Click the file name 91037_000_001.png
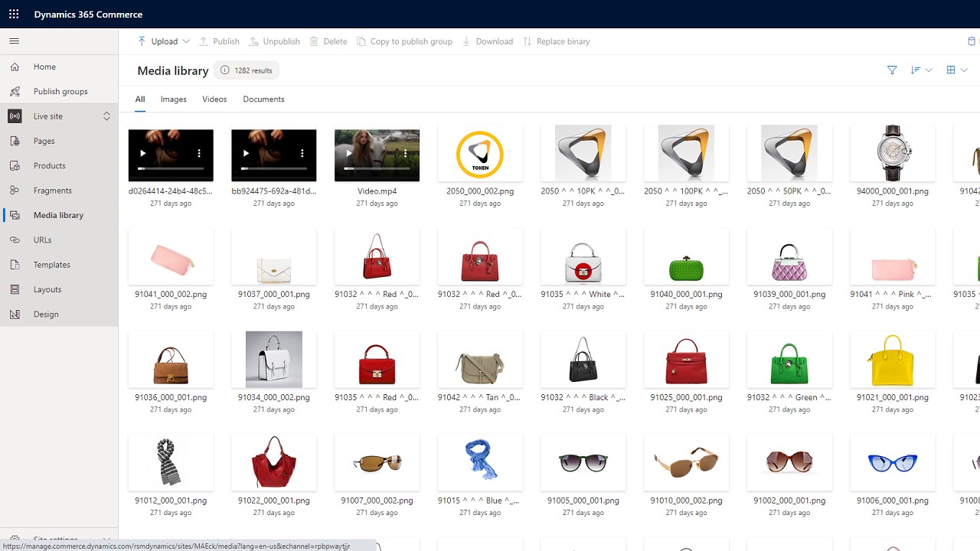The width and height of the screenshot is (980, 551). (274, 294)
